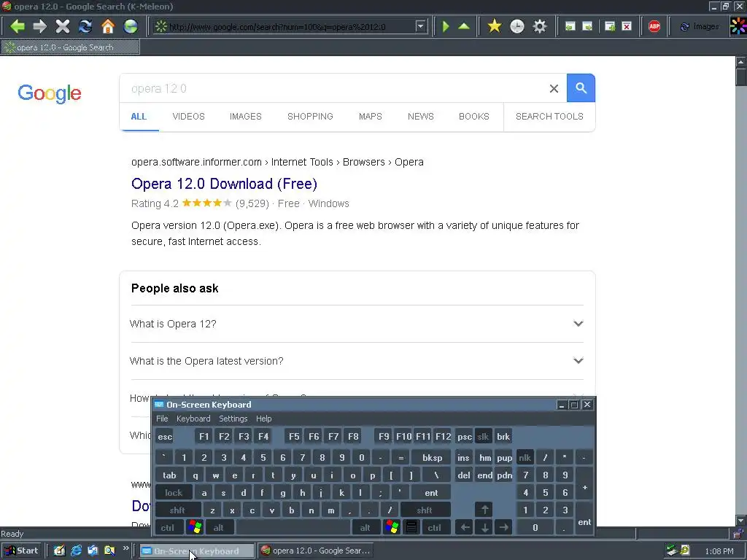Clear the search query with X
The height and width of the screenshot is (560, 747).
[x=554, y=88]
